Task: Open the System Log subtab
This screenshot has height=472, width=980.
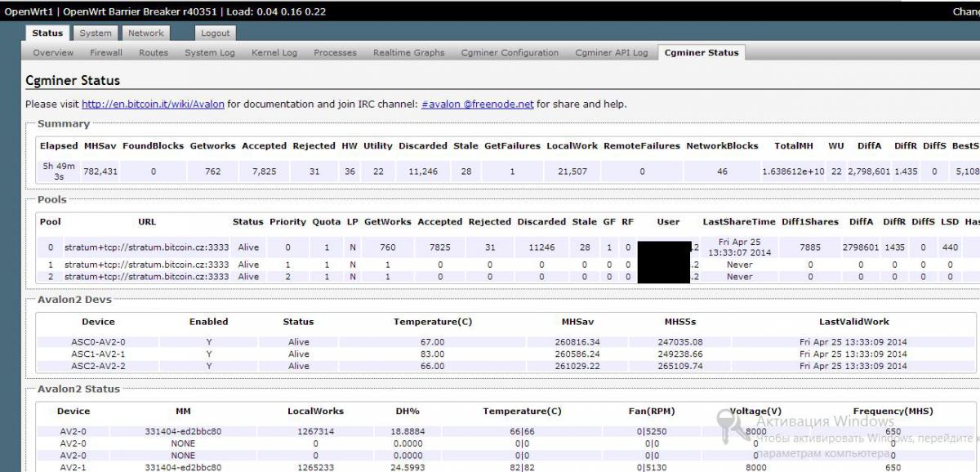Action: tap(210, 52)
